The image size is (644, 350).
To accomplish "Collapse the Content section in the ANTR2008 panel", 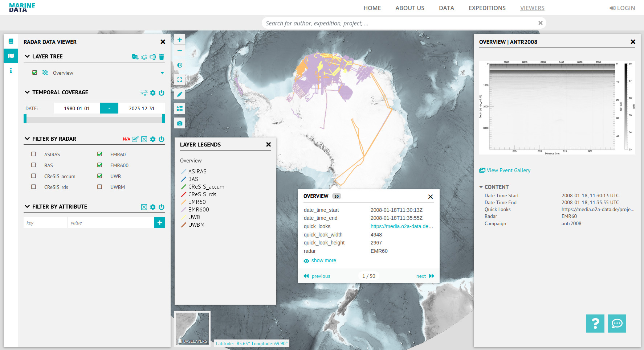I will pos(481,187).
